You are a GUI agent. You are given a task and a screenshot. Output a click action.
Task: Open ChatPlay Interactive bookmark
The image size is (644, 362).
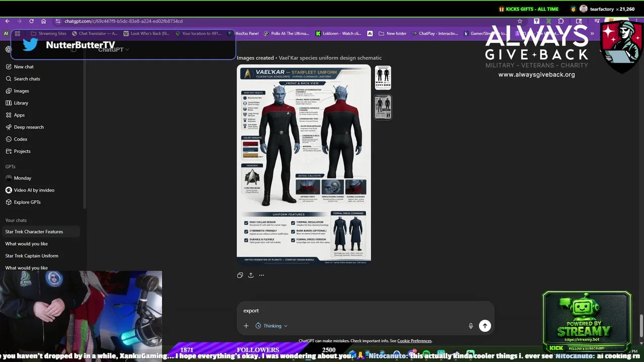click(x=435, y=33)
